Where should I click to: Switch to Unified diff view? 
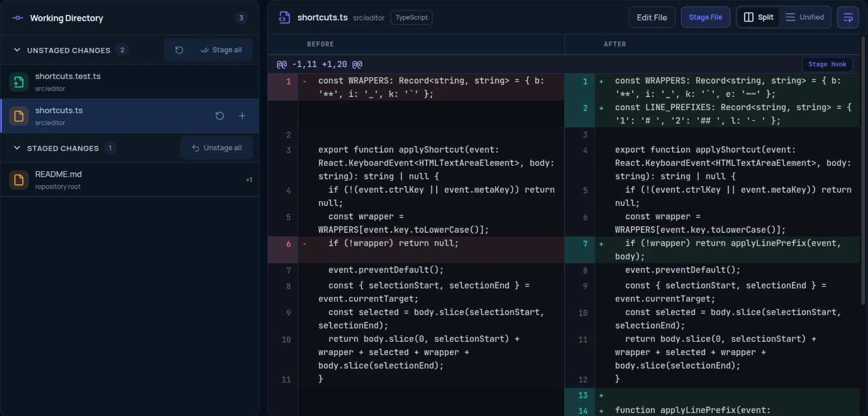pyautogui.click(x=805, y=17)
